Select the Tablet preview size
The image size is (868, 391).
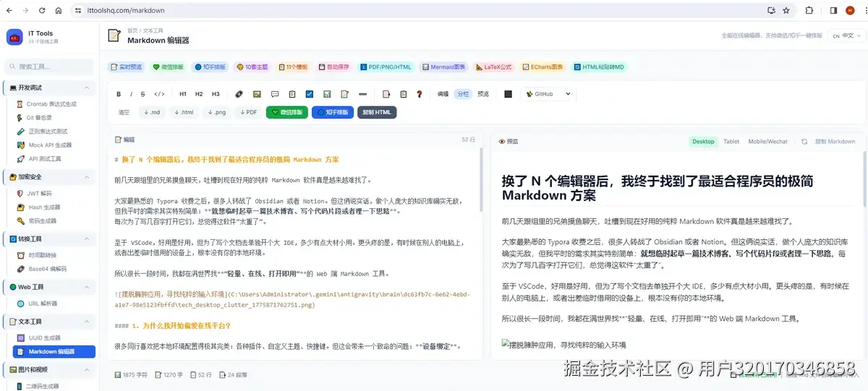[x=731, y=142]
